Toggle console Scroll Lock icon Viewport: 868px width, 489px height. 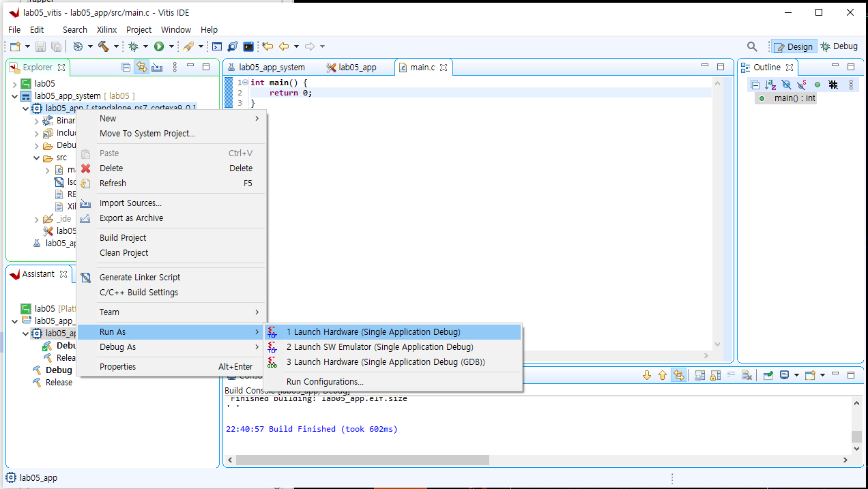[x=715, y=375]
